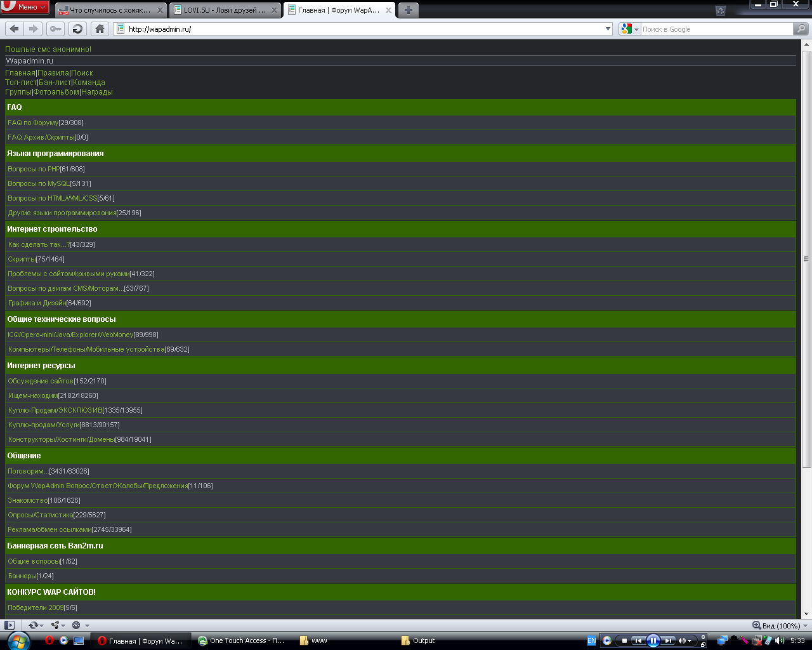Click the page vertical scrollbar
The height and width of the screenshot is (650, 812).
pos(807,258)
